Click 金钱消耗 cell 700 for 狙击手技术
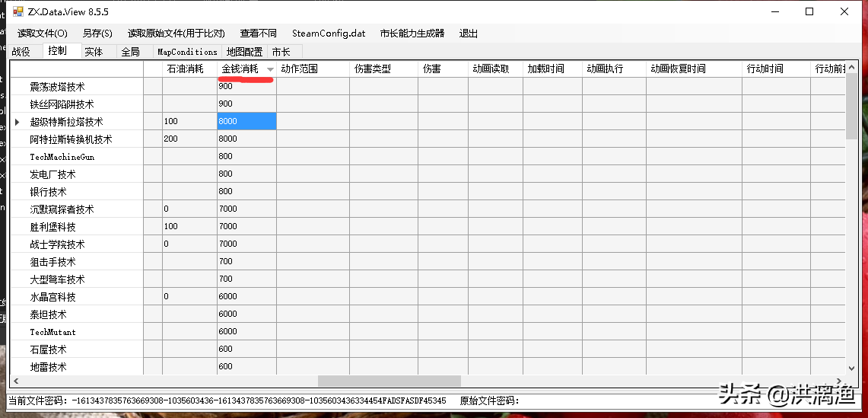868x418 pixels. (247, 261)
